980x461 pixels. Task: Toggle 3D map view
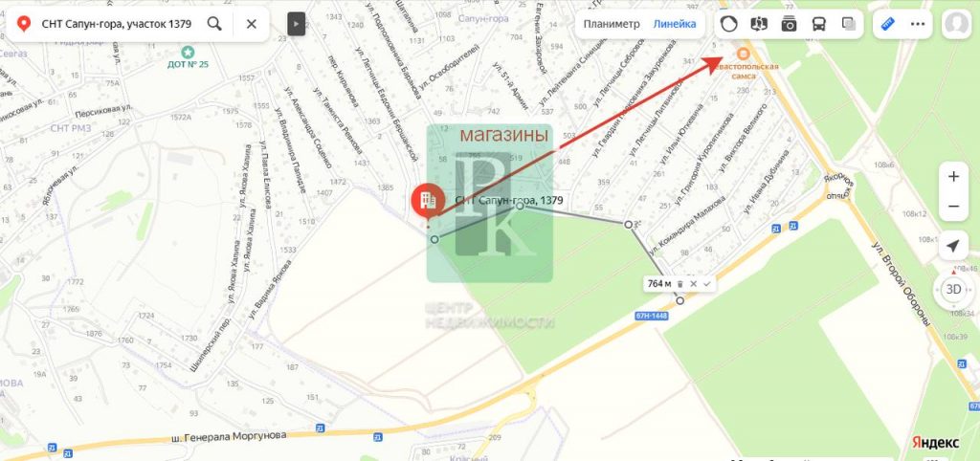coord(953,290)
